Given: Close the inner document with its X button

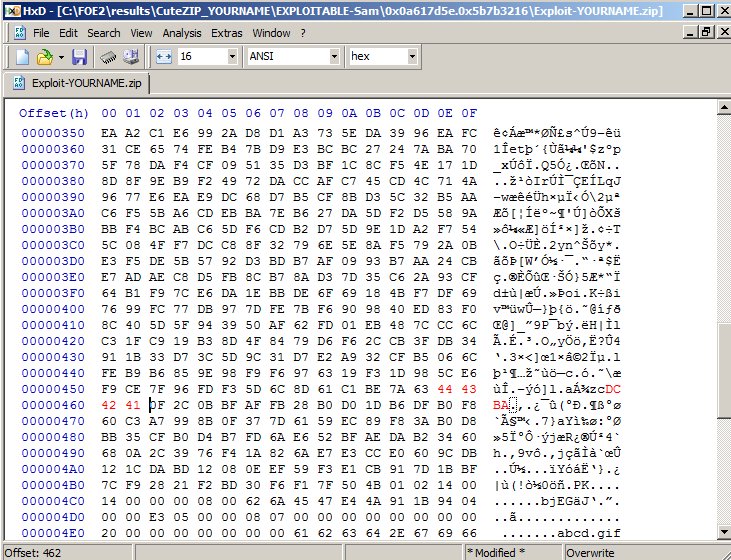Looking at the screenshot, I should pos(724,32).
